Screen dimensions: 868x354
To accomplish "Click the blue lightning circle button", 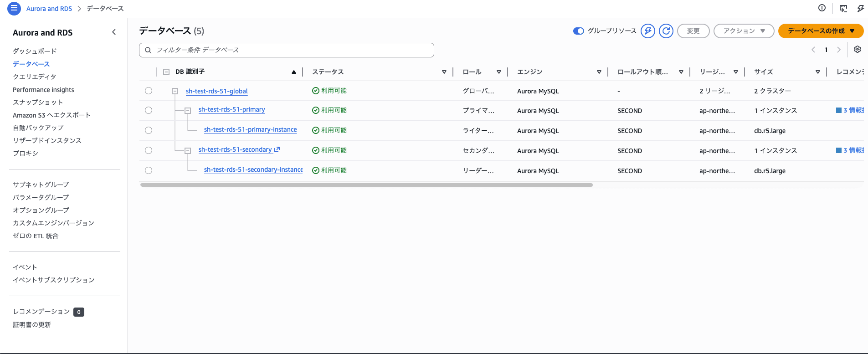I will (x=648, y=31).
